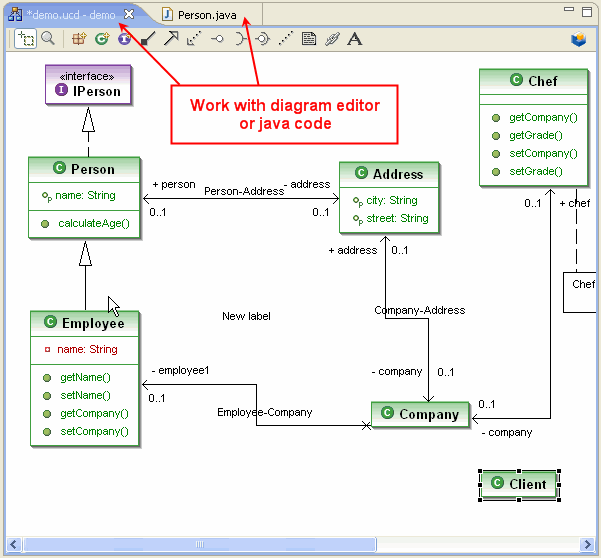This screenshot has width=601, height=558.
Task: Select the text label tool
Action: 355,39
